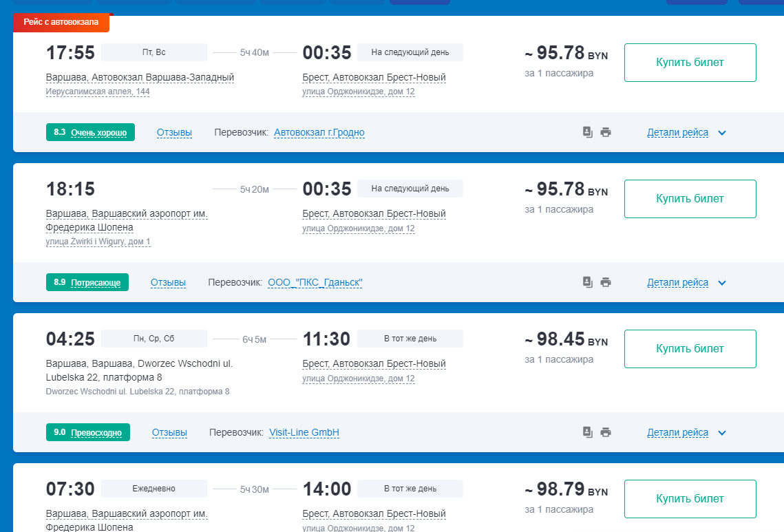Click Купить билет for the 07:30 departure
Image resolution: width=784 pixels, height=532 pixels.
tap(690, 499)
